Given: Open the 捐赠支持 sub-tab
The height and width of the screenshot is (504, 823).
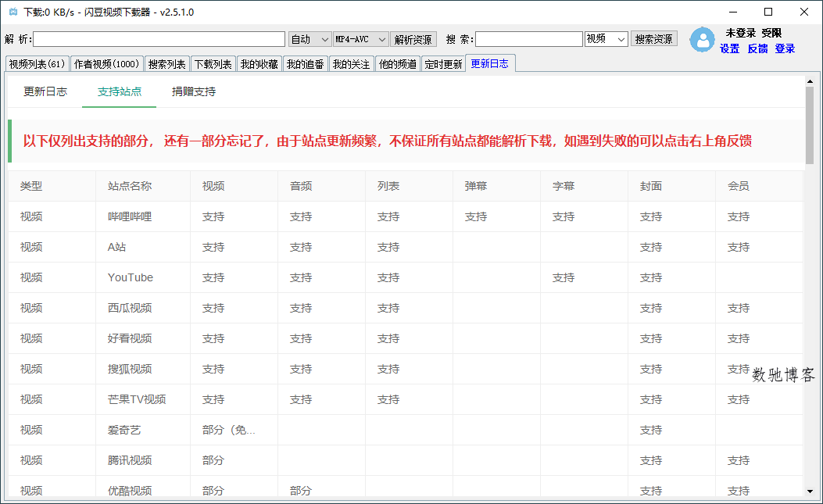Looking at the screenshot, I should 194,91.
